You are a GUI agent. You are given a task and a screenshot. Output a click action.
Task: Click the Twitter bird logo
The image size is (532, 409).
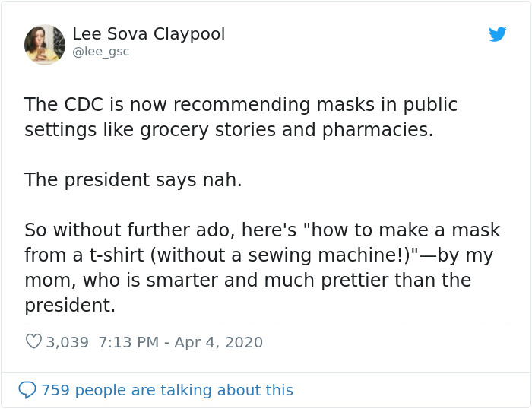(497, 34)
